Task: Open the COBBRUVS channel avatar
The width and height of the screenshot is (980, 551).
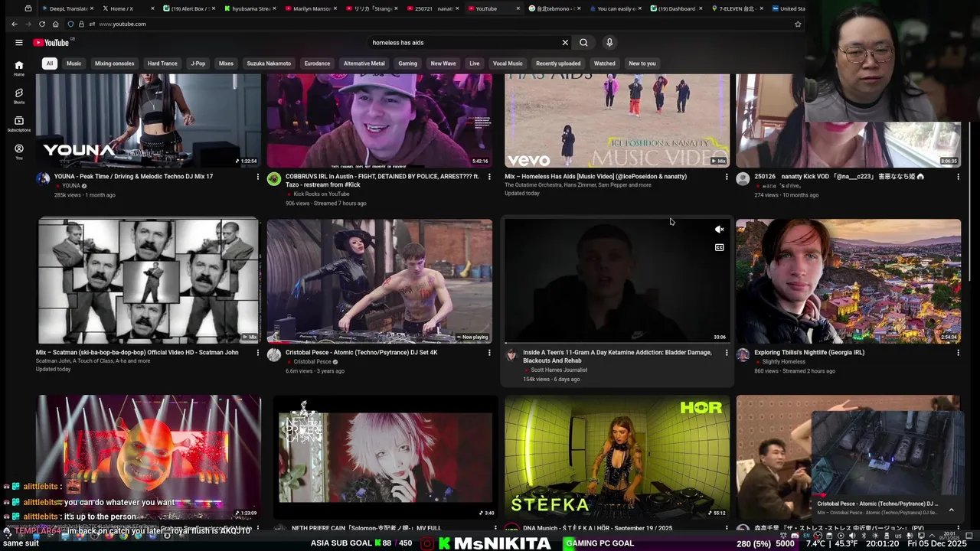Action: [274, 179]
